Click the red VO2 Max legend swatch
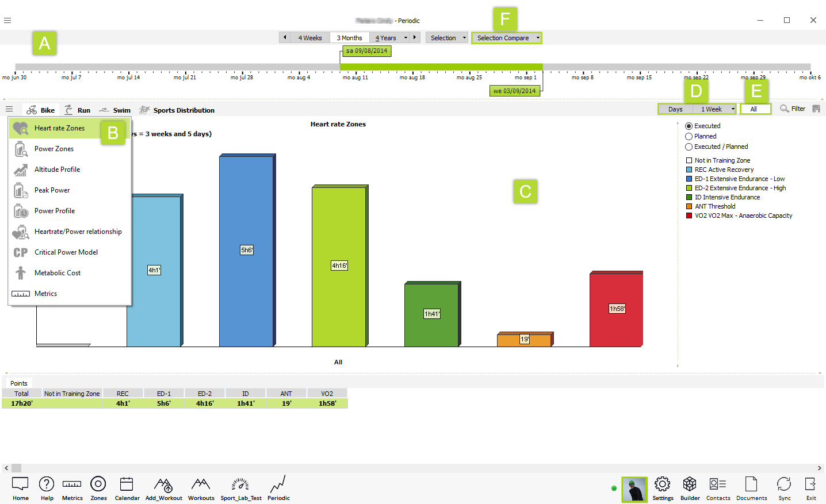Viewport: 826px width, 504px height. point(689,216)
